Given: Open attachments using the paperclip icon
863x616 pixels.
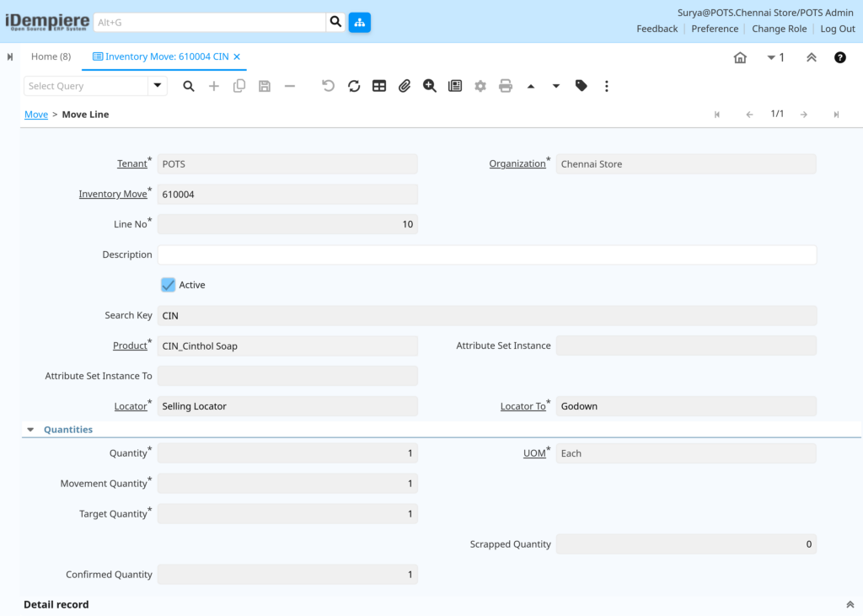Looking at the screenshot, I should pos(405,86).
